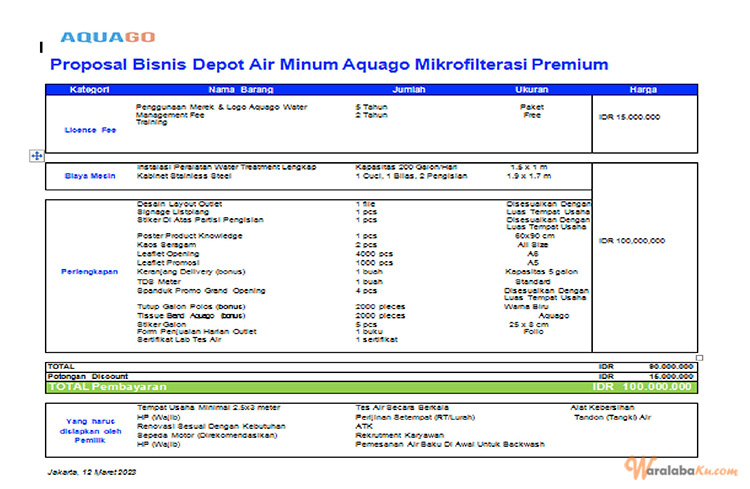This screenshot has height=489, width=750.
Task: Click the 'Ukuran' column header
Action: [x=532, y=89]
